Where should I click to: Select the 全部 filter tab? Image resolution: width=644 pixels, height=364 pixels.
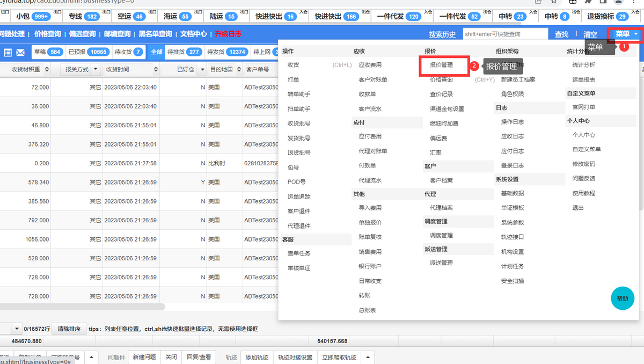(156, 52)
